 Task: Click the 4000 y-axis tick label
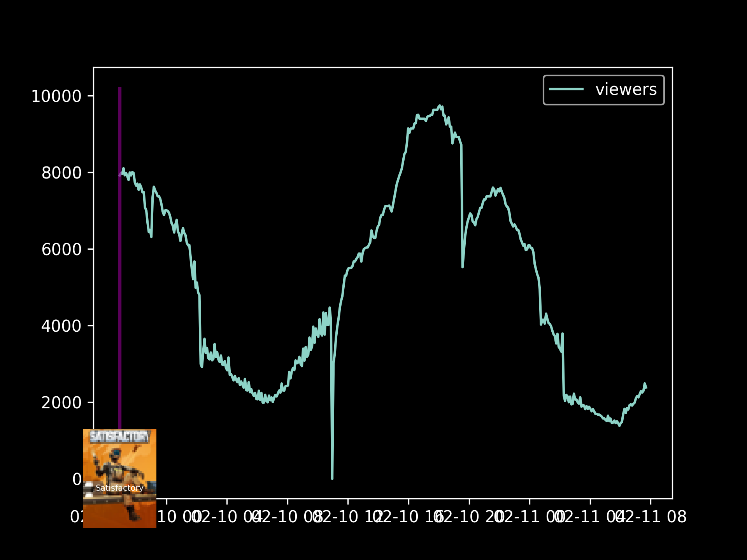coord(61,326)
